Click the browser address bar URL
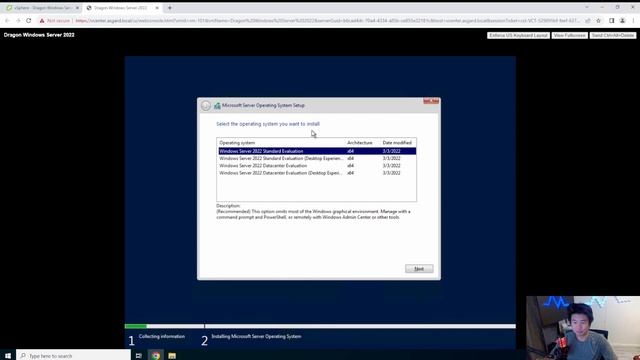Viewport: 640px width, 360px height. tap(327, 20)
